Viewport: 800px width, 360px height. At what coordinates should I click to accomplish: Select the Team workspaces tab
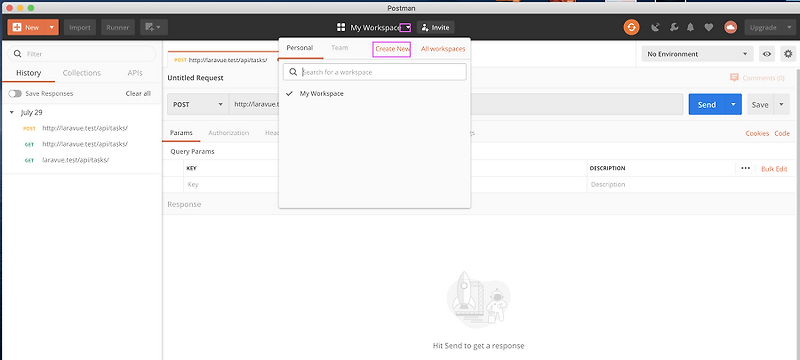tap(340, 48)
